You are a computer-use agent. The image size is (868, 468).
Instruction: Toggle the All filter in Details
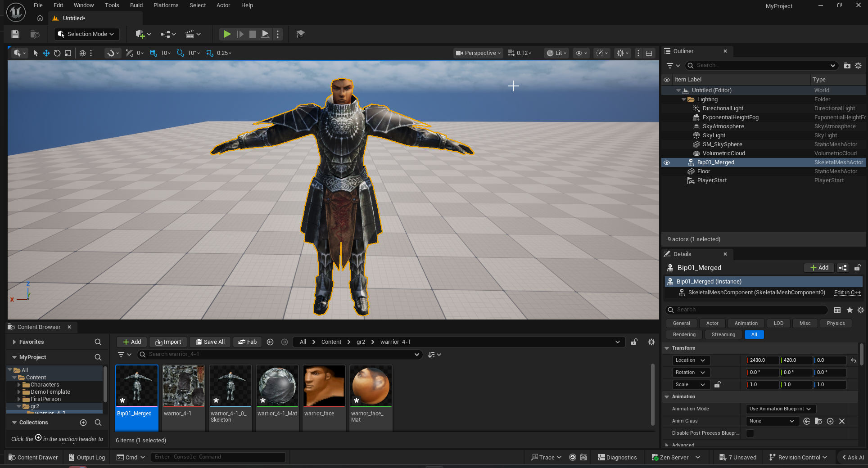click(x=754, y=335)
